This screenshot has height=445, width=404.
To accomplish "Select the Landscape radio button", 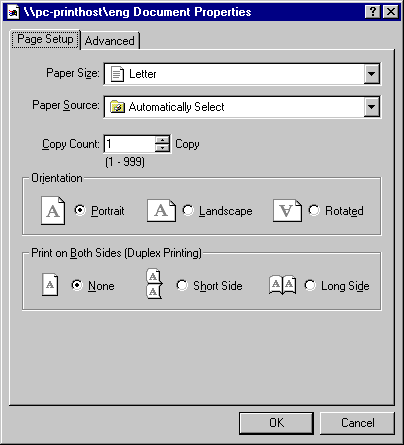I will click(x=188, y=210).
